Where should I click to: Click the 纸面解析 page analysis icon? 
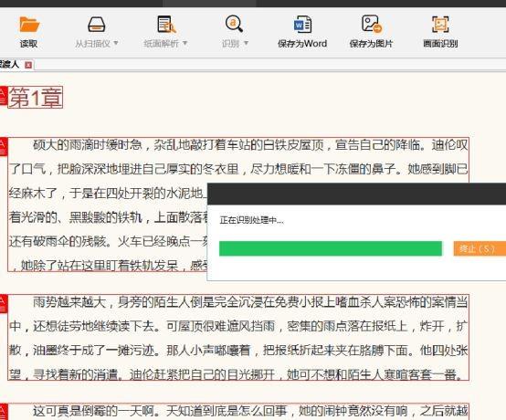click(166, 24)
